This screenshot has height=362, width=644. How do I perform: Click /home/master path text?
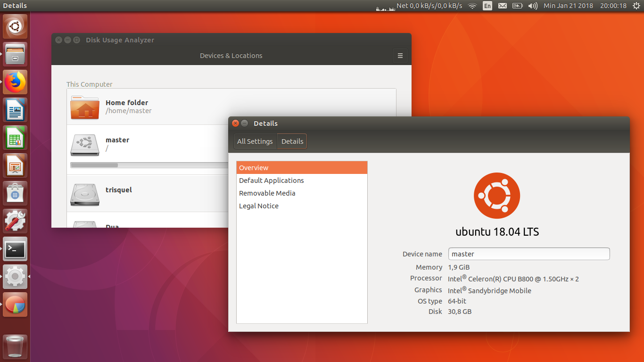coord(129,111)
